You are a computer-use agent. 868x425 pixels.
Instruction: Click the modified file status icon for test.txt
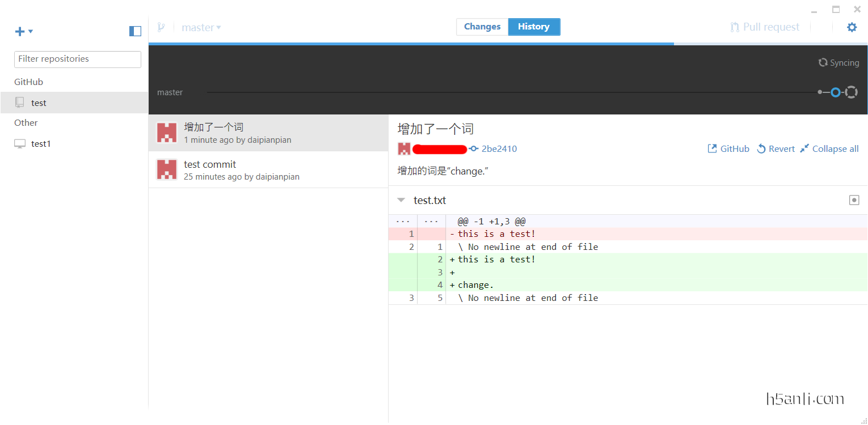point(854,200)
